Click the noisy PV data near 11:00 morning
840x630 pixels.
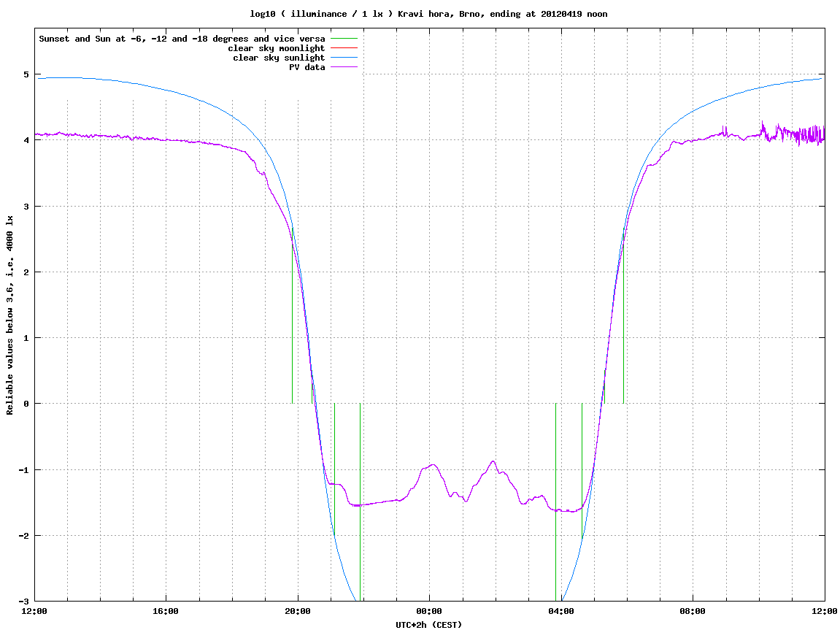pos(798,134)
